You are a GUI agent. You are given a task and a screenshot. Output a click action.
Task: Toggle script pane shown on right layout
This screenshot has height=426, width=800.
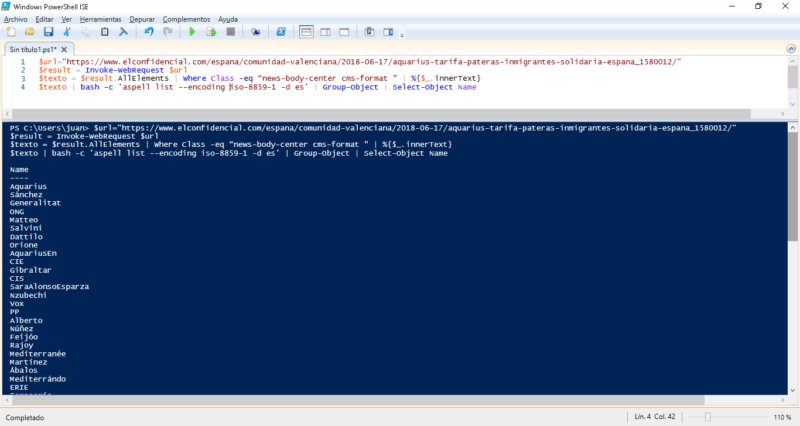(x=323, y=32)
